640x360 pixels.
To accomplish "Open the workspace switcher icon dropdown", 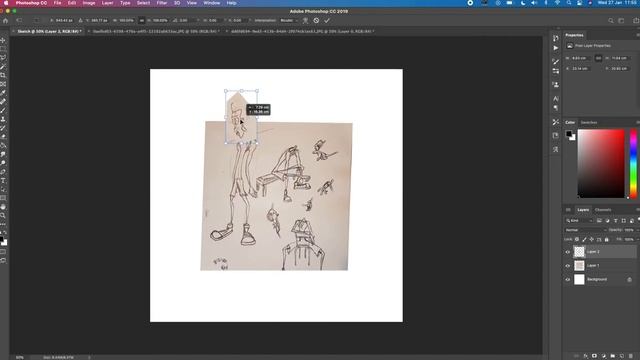I will tap(622, 20).
